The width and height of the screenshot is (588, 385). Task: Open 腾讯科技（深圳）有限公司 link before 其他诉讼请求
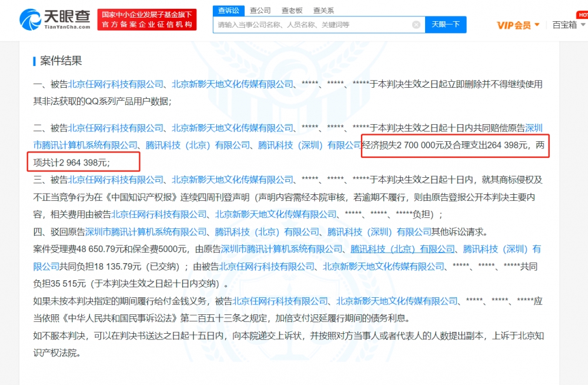click(x=379, y=232)
